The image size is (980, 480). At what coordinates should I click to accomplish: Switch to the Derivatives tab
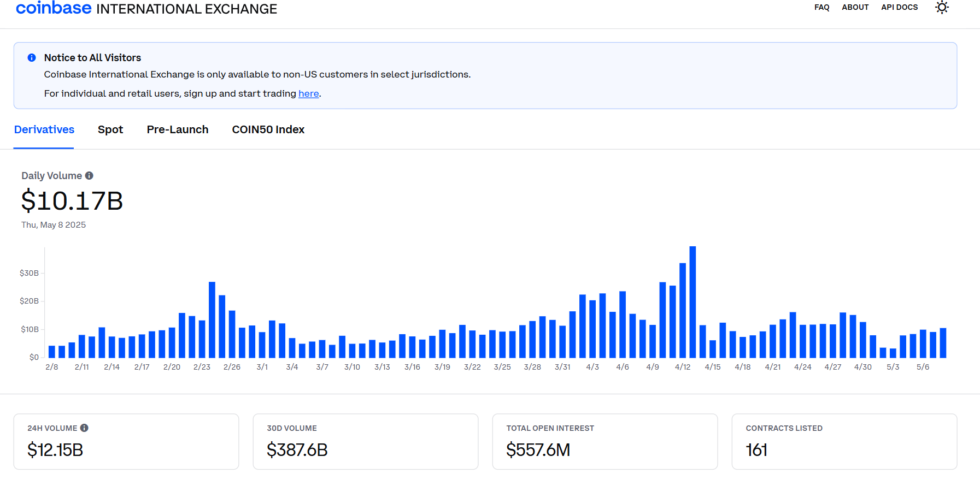coord(44,130)
